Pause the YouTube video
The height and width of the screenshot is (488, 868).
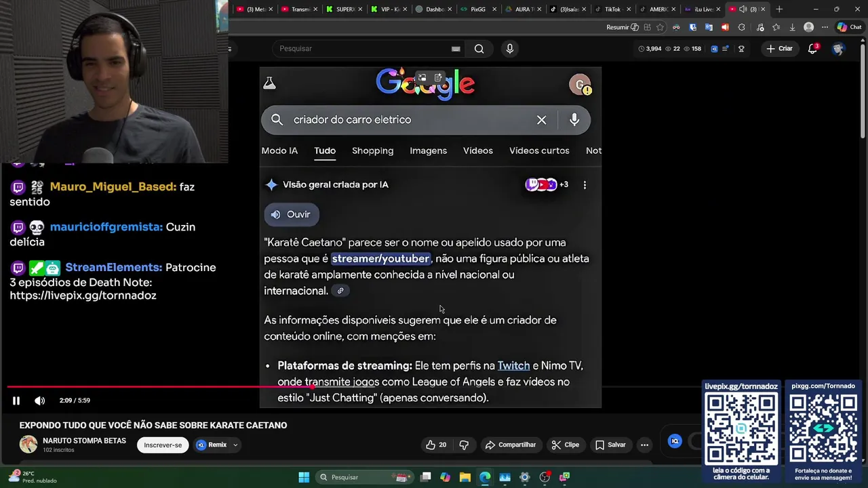coord(16,401)
